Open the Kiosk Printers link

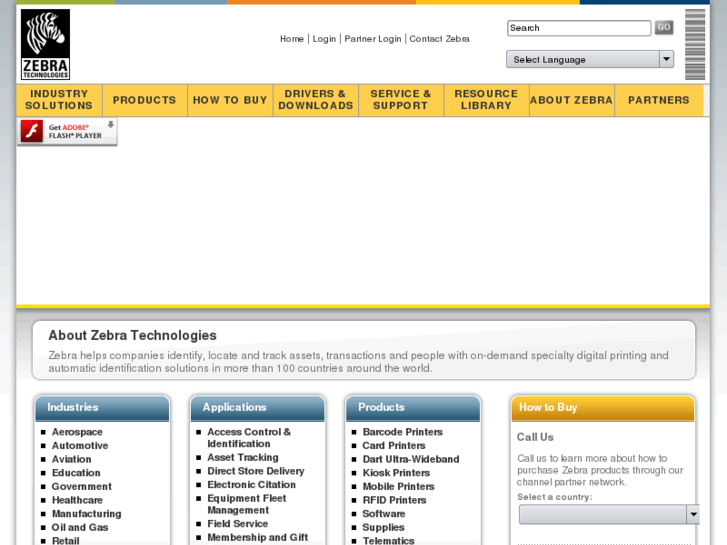(396, 473)
